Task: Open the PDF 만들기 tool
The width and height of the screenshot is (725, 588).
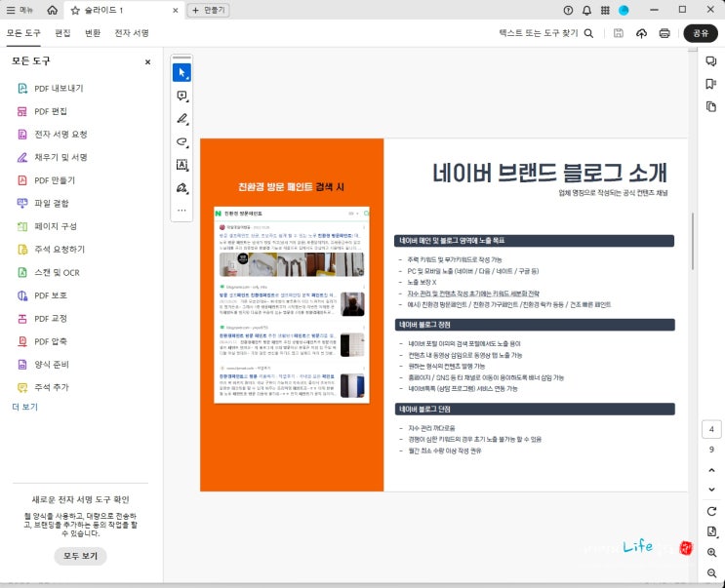Action: pyautogui.click(x=45, y=180)
